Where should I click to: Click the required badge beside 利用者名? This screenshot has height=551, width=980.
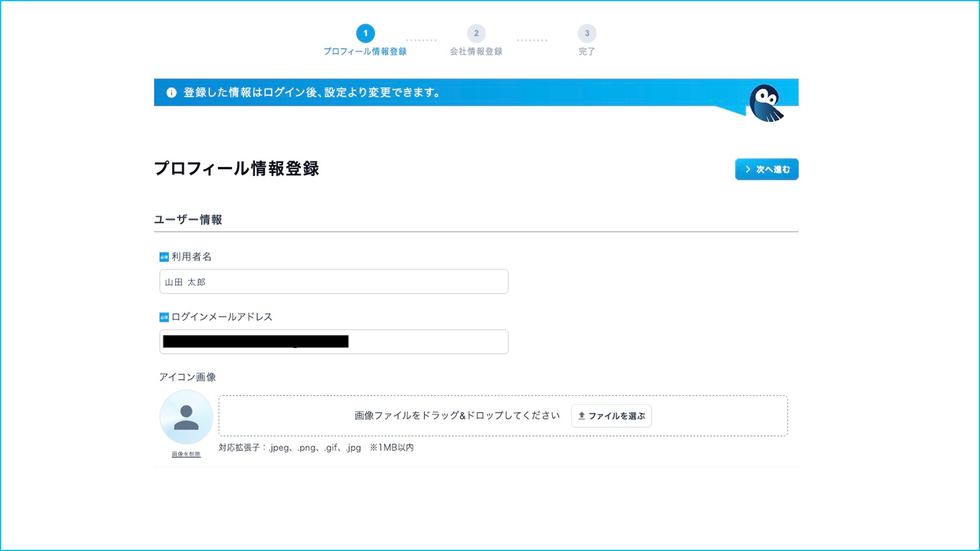(x=164, y=257)
